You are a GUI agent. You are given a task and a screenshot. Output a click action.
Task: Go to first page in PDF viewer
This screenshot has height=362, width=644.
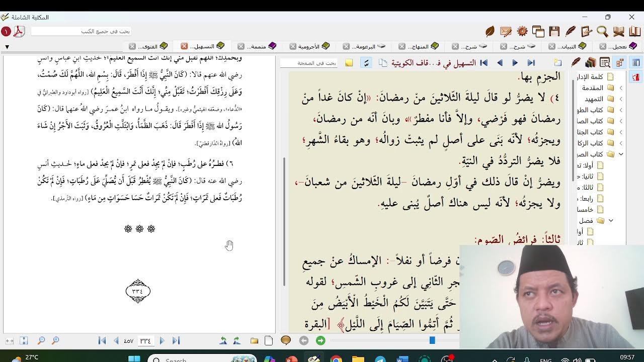(102, 340)
